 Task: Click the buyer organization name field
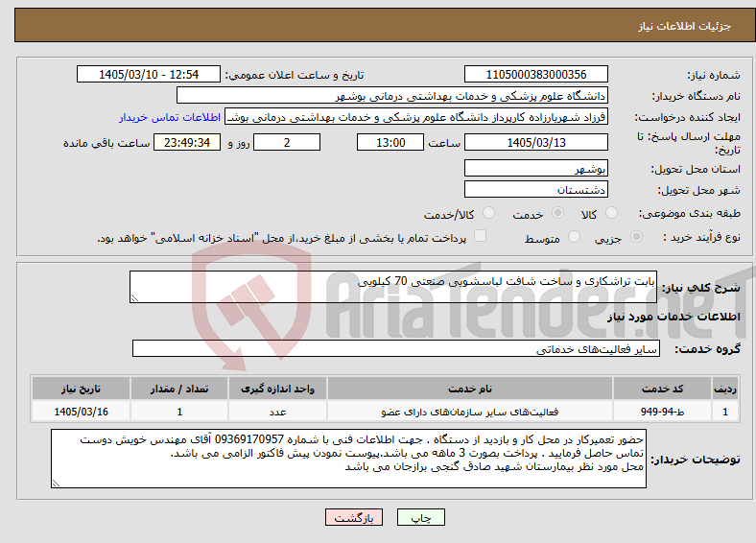392,96
